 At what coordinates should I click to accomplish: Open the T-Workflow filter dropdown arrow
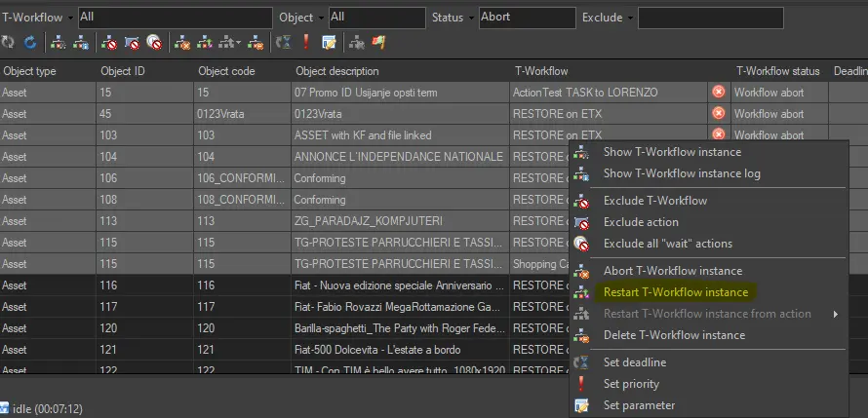click(71, 18)
